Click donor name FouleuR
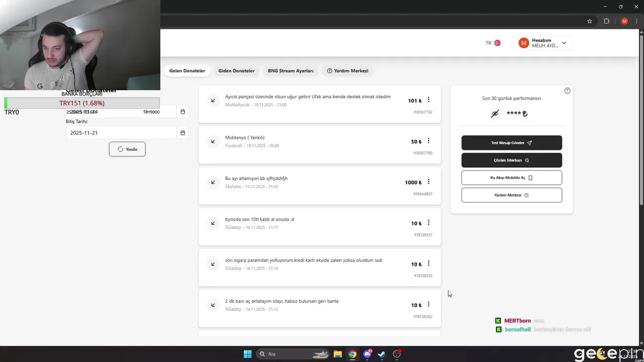The width and height of the screenshot is (644, 362). click(234, 146)
